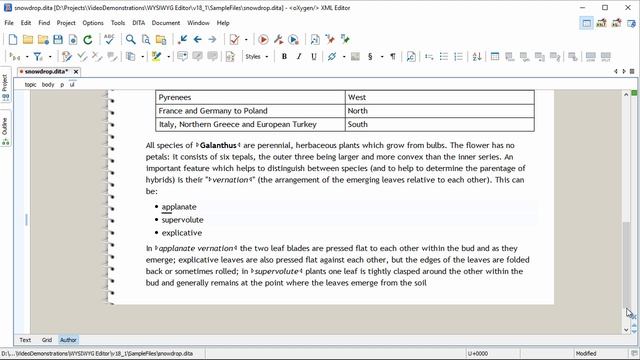
Task: Configure transformation scenarios wrench icon
Action: [x=278, y=40]
